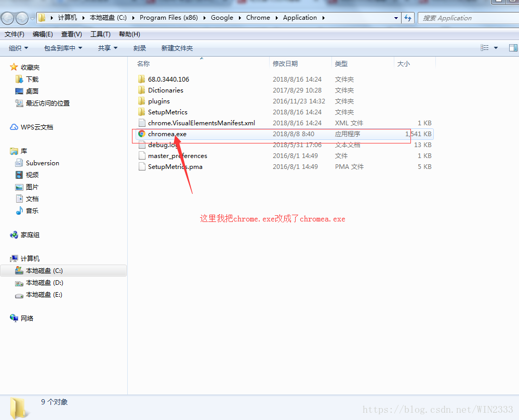
Task: Toggle the preview pane button
Action: coord(513,48)
